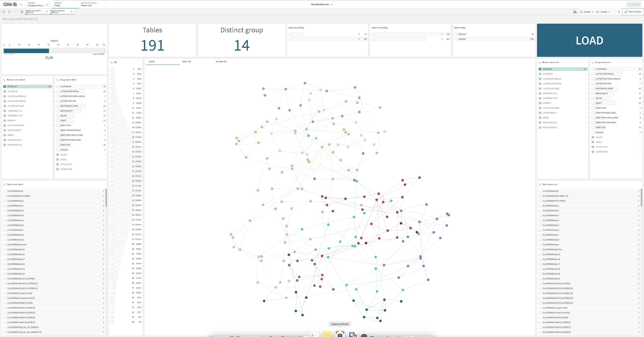Image resolution: width=644 pixels, height=337 pixels.
Task: Step back in selections
Action: pyautogui.click(x=10, y=12)
